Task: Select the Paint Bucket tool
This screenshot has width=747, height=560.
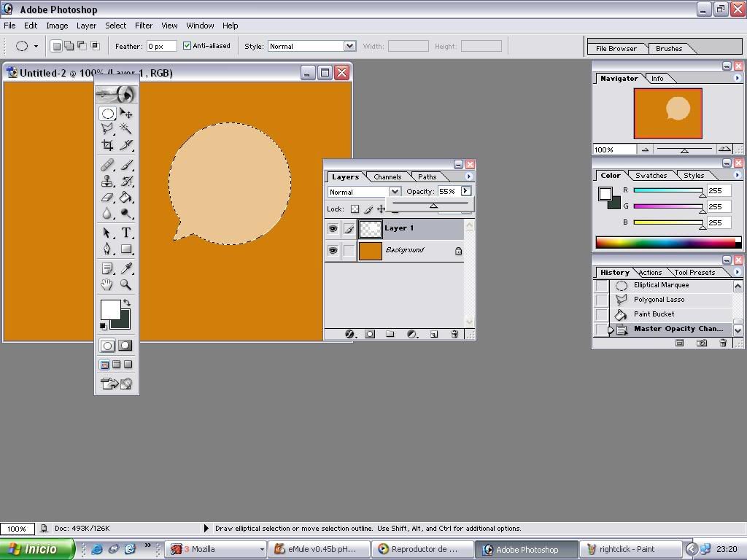Action: 126,198
